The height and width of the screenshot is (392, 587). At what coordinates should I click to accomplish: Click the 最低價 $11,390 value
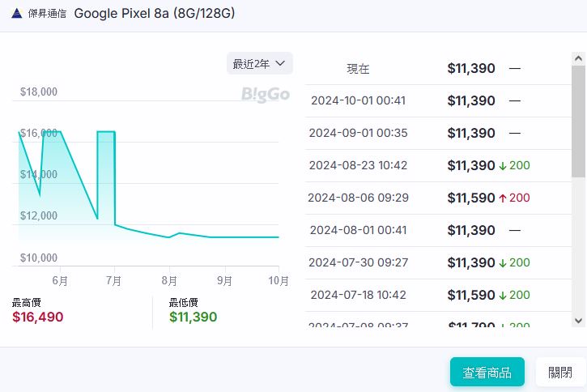click(x=193, y=317)
